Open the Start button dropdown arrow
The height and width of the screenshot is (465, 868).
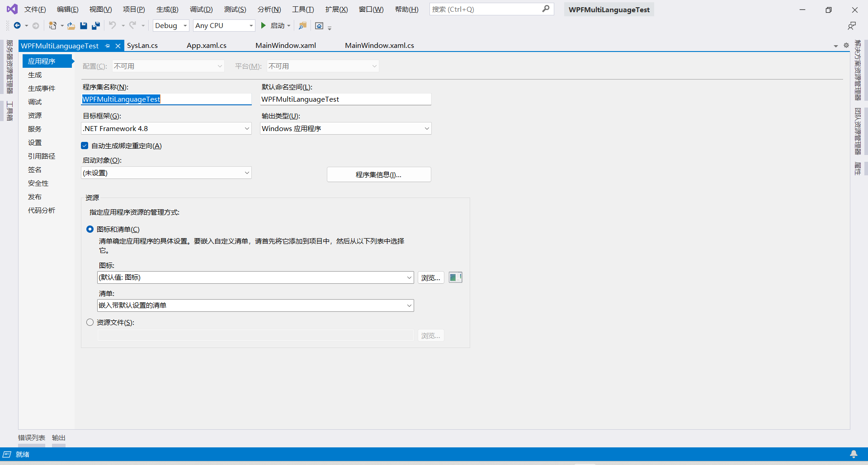[289, 26]
